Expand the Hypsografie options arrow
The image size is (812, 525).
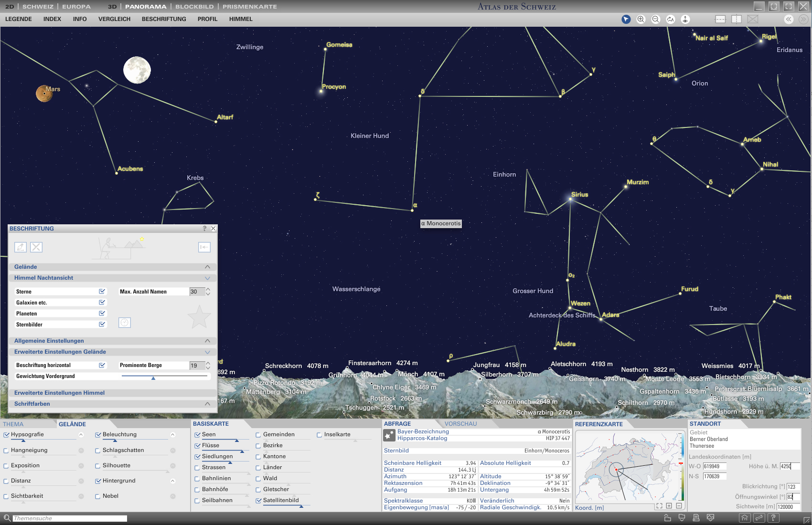pos(81,435)
